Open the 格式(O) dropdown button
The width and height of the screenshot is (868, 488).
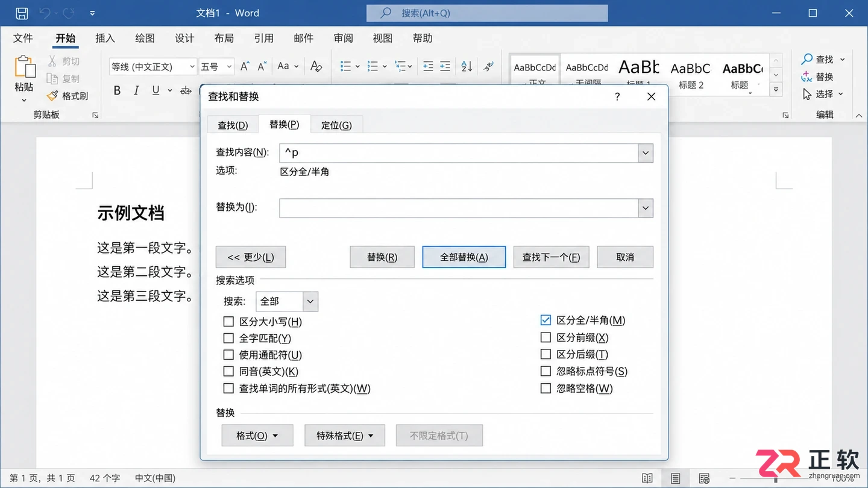(257, 436)
